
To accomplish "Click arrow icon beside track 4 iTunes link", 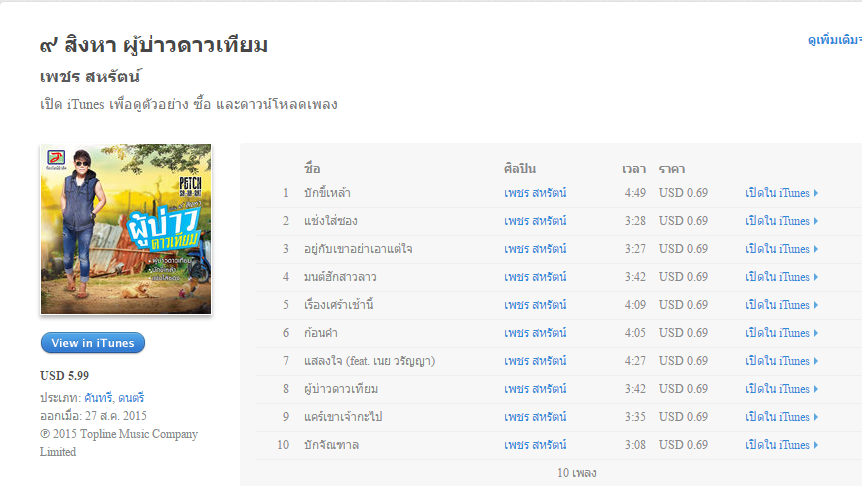I will (816, 277).
